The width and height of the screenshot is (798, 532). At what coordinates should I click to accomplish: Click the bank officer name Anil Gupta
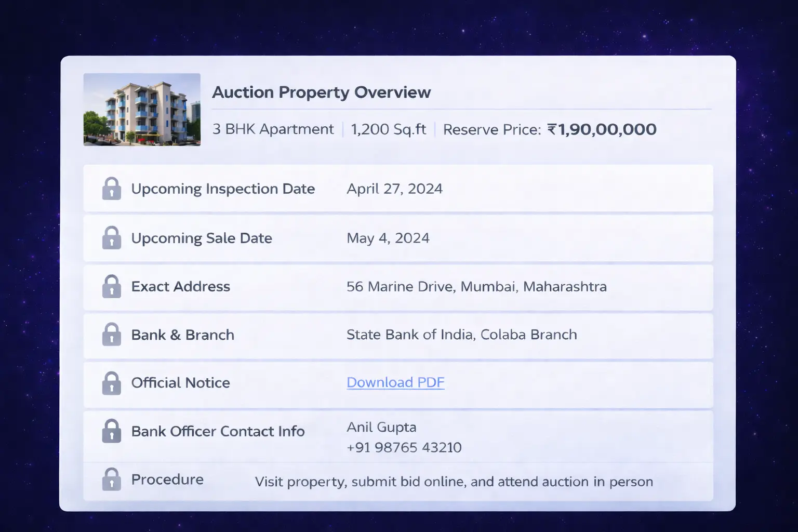tap(381, 427)
